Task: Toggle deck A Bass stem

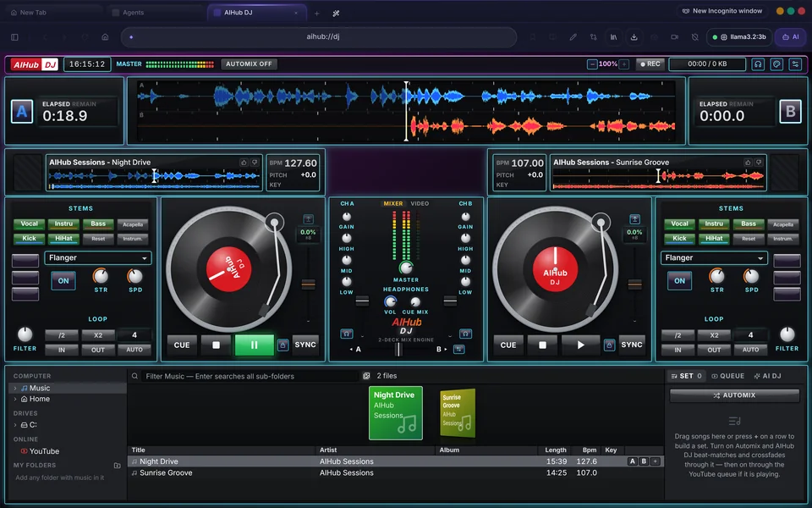Action: pos(98,224)
